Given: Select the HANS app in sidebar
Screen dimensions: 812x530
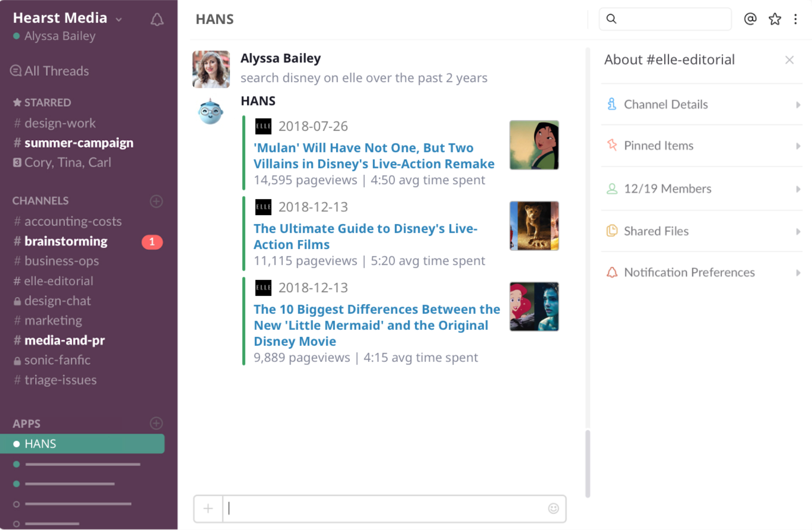Looking at the screenshot, I should click(x=82, y=444).
